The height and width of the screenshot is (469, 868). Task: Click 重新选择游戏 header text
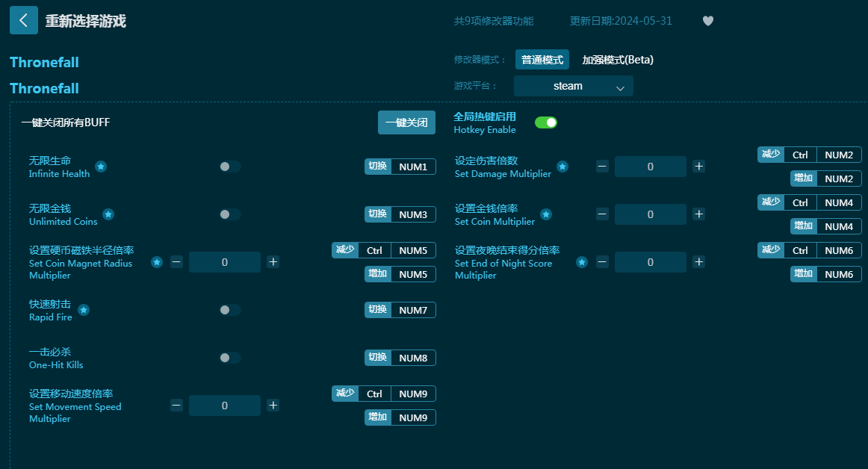pos(86,21)
